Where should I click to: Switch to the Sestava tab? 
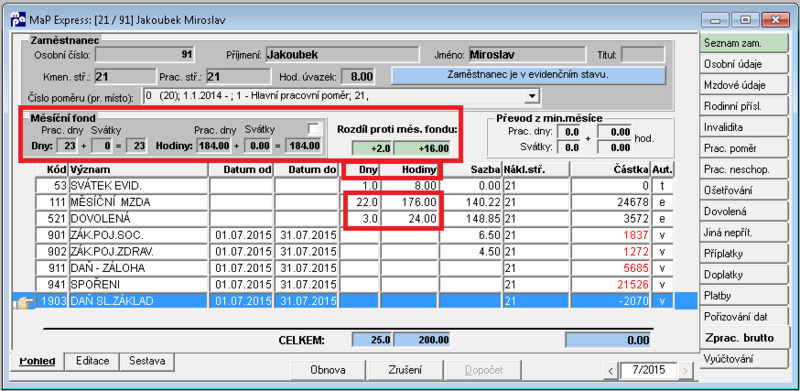pos(147,361)
